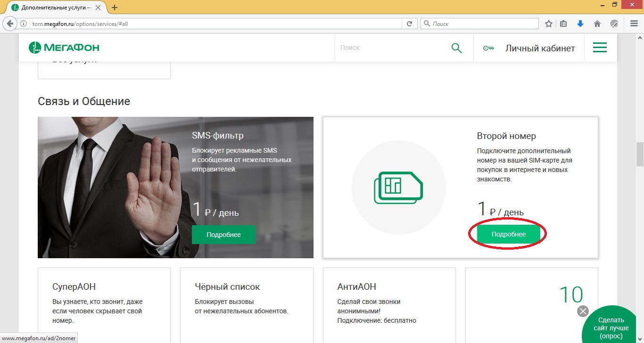Click Подробнее under SMS-фильтр
Screen dimensions: 644x343
pos(223,235)
